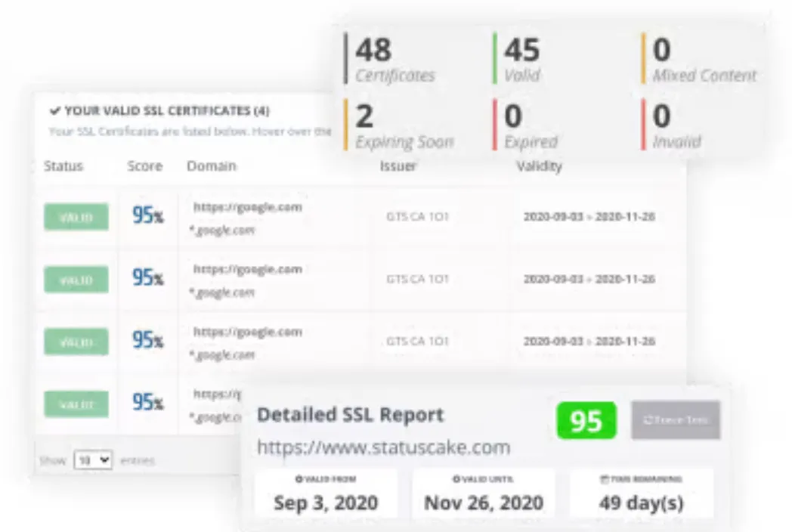This screenshot has width=792, height=532.
Task: Click the clock icon beside Valid Until
Action: [456, 479]
